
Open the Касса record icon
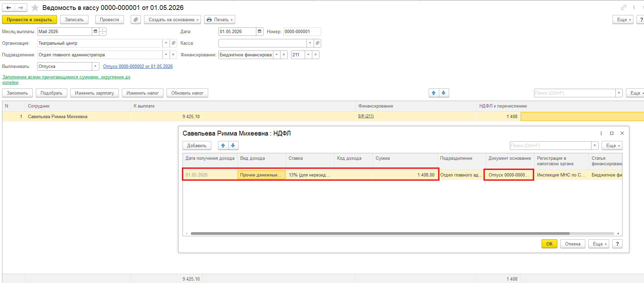click(x=317, y=43)
